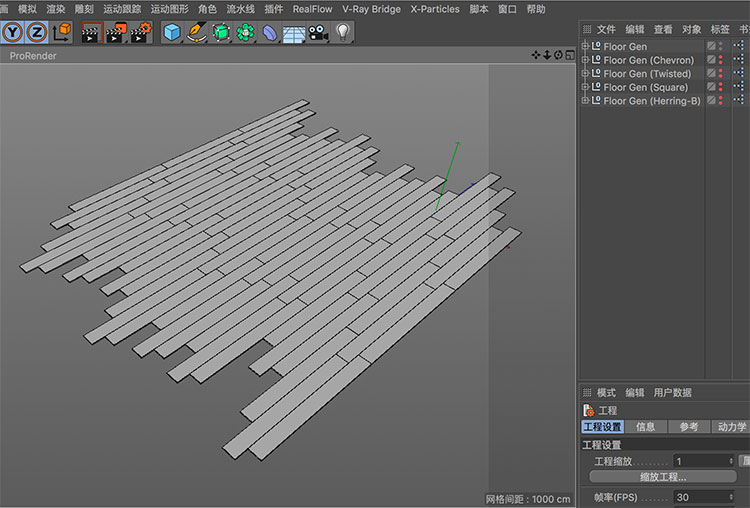Viewport: 750px width, 508px height.
Task: Toggle layer box of Floor Gen (Chevron)
Action: (711, 60)
